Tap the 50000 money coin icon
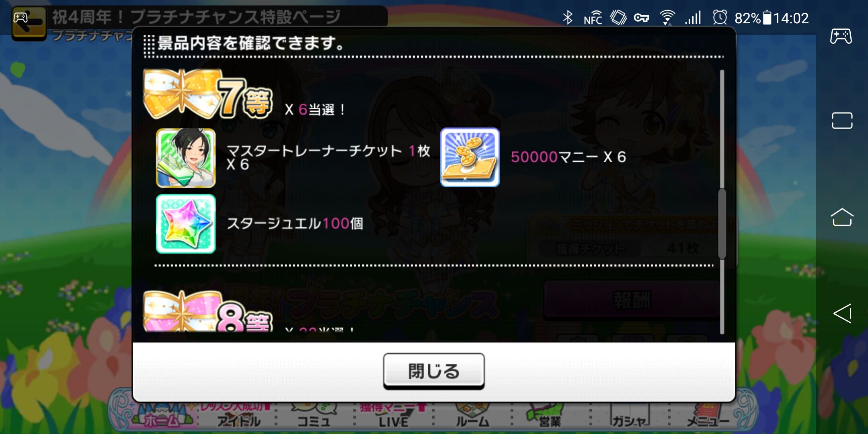Viewport: 868px width, 434px height. coord(470,157)
